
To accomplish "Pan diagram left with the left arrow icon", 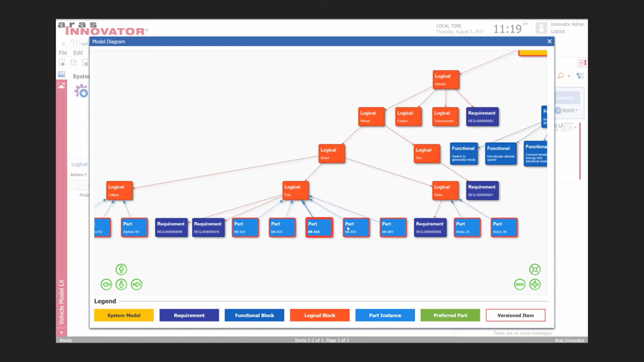I will click(106, 284).
